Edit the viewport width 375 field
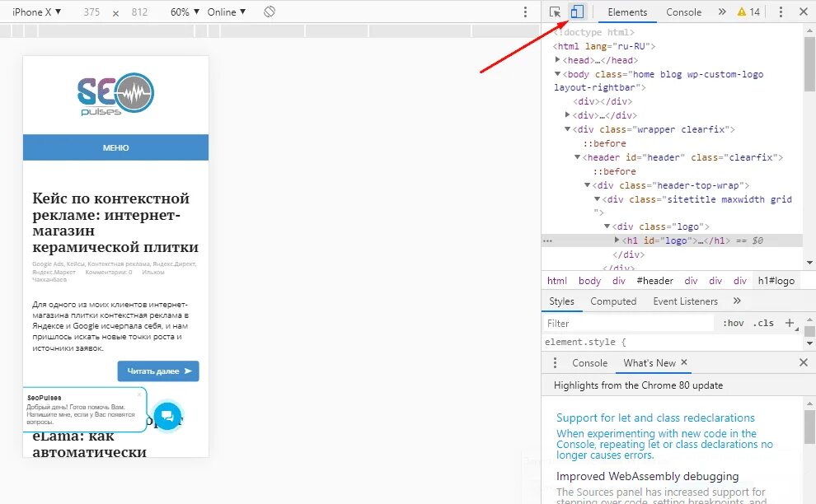 pyautogui.click(x=91, y=12)
